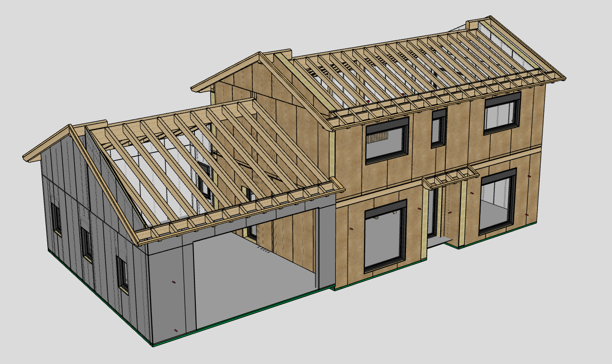The image size is (612, 364).
Task: Select the gray garage side wall's middle window
Action: (86, 243)
